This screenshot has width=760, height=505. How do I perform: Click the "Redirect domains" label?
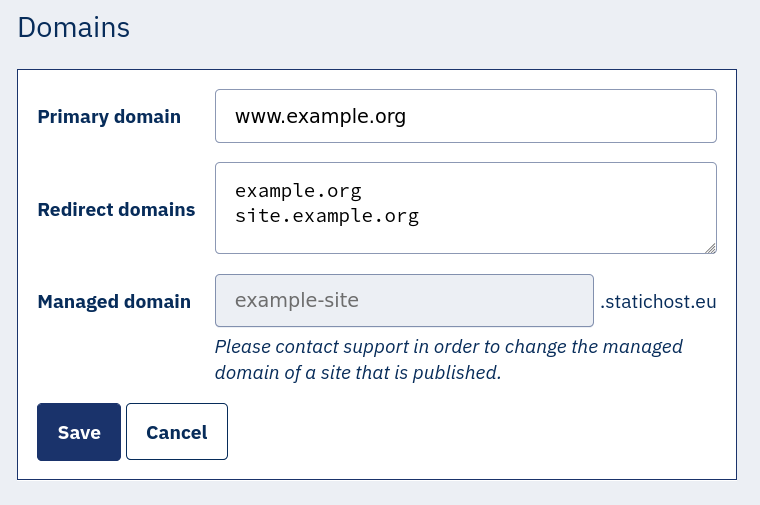116,210
